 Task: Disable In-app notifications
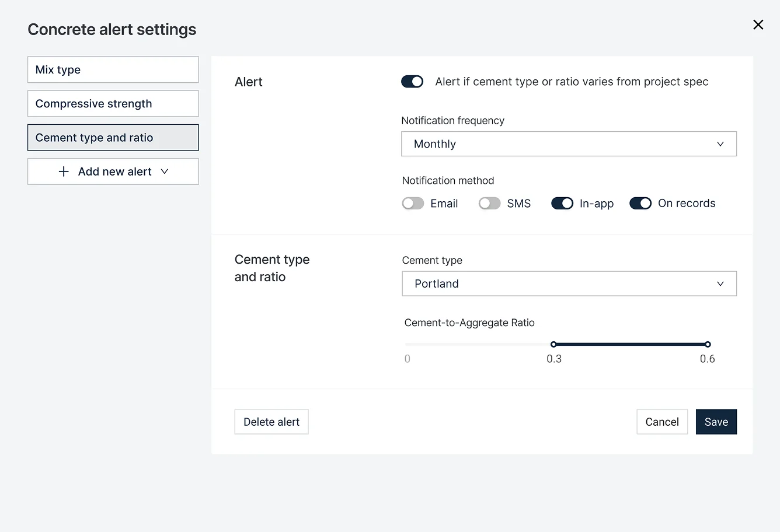[x=562, y=204]
